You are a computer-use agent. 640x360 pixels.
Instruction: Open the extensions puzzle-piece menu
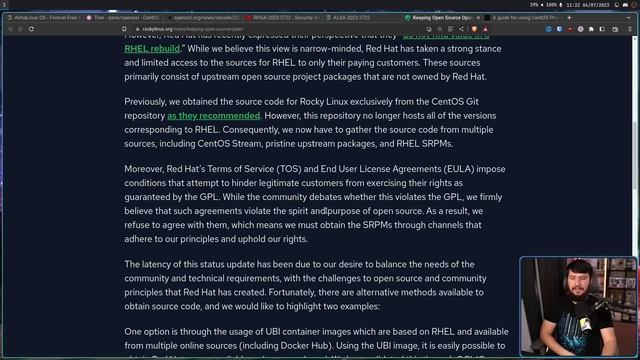coord(591,29)
